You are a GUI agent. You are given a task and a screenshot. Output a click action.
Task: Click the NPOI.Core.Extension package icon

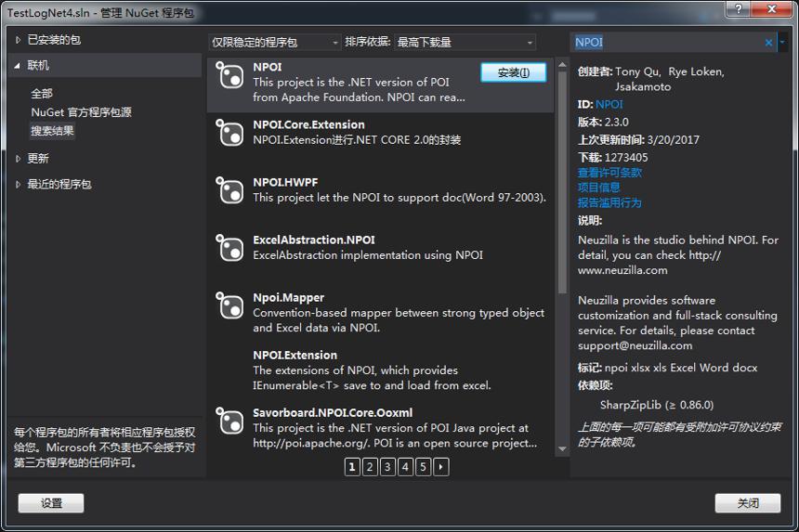(x=229, y=133)
